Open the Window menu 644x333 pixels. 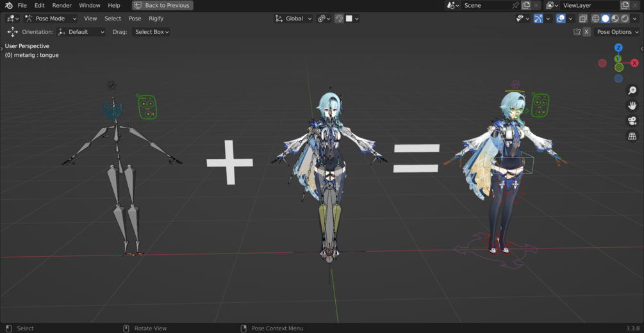[x=90, y=5]
